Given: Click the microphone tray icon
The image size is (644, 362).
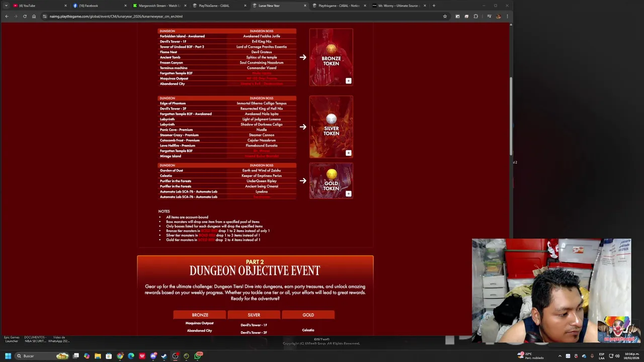Looking at the screenshot, I should pos(592,356).
